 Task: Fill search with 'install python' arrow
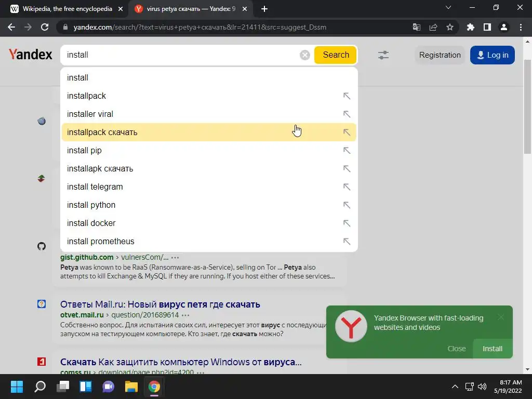[347, 205]
